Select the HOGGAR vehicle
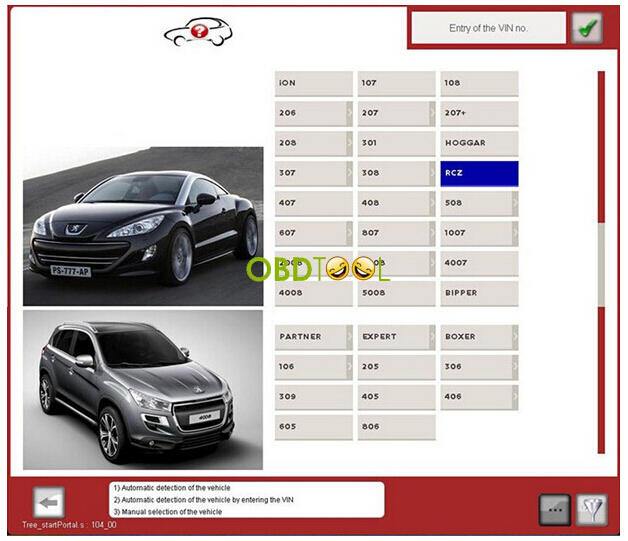This screenshot has width=628, height=541. [x=479, y=143]
